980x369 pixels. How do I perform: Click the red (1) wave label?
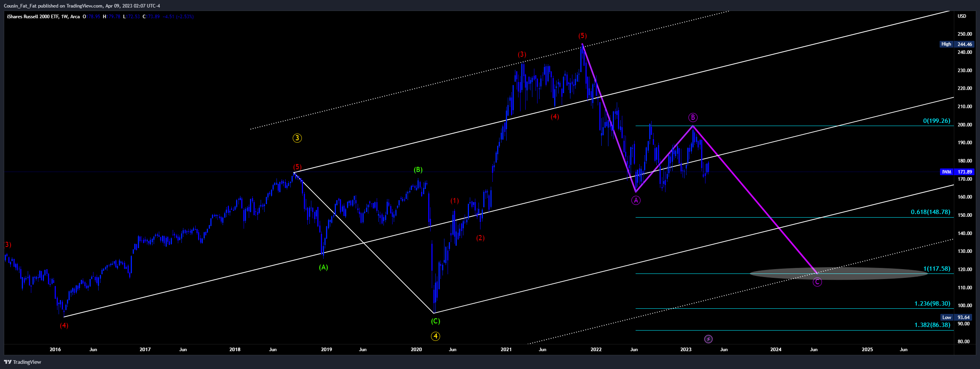point(455,201)
